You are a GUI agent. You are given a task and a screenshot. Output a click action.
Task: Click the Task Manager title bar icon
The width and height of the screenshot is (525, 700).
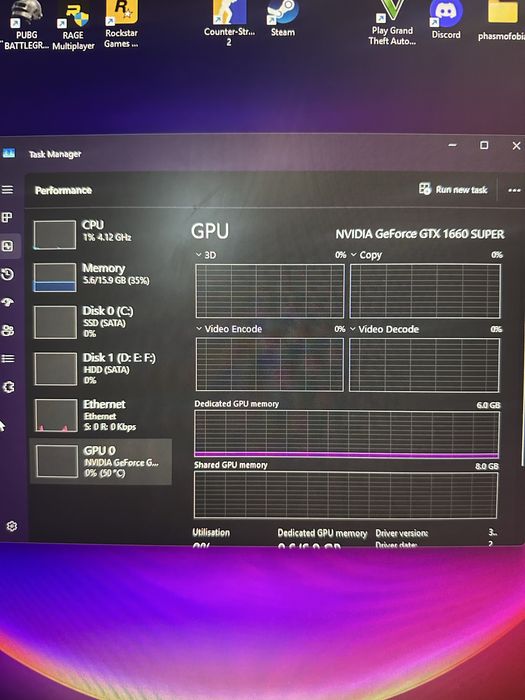(x=9, y=154)
